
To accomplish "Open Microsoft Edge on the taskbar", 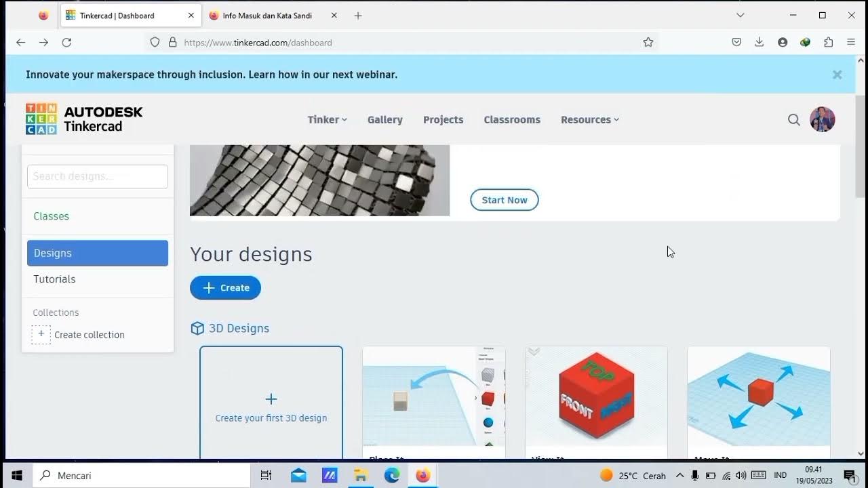I will coord(392,475).
